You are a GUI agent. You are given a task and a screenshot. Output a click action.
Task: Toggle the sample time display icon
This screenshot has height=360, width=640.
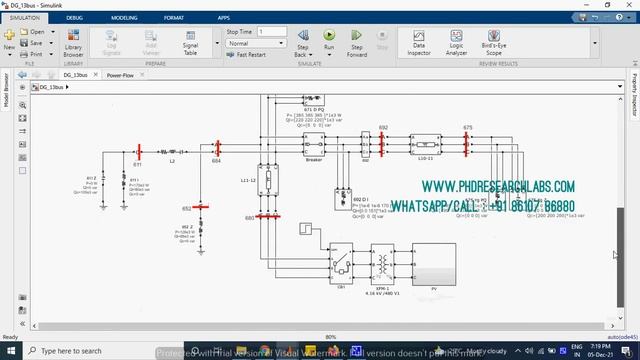[x=22, y=131]
